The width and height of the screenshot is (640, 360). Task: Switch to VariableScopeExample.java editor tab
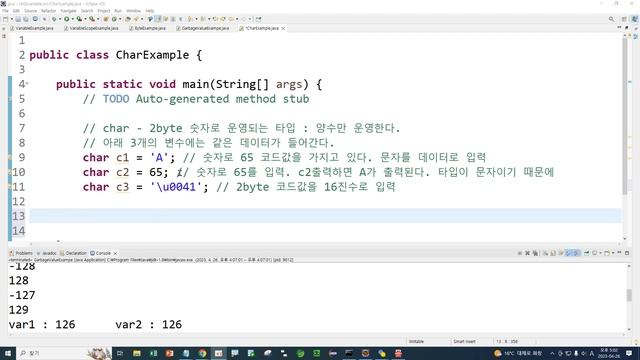tap(91, 28)
